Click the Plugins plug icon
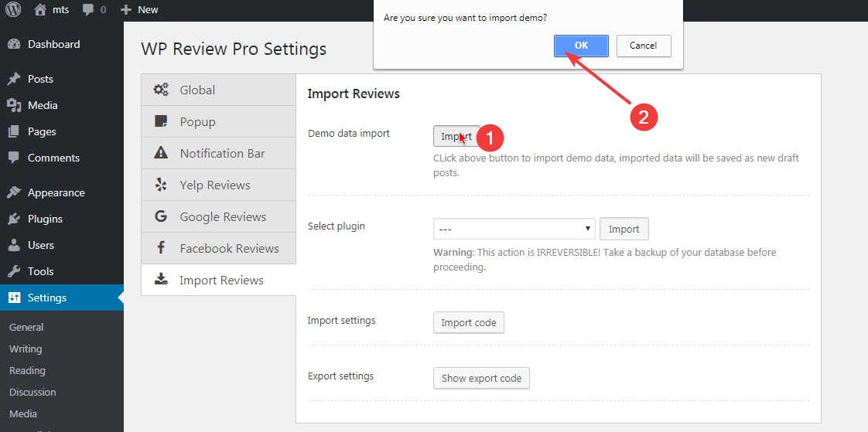Image resolution: width=868 pixels, height=432 pixels. click(x=15, y=219)
